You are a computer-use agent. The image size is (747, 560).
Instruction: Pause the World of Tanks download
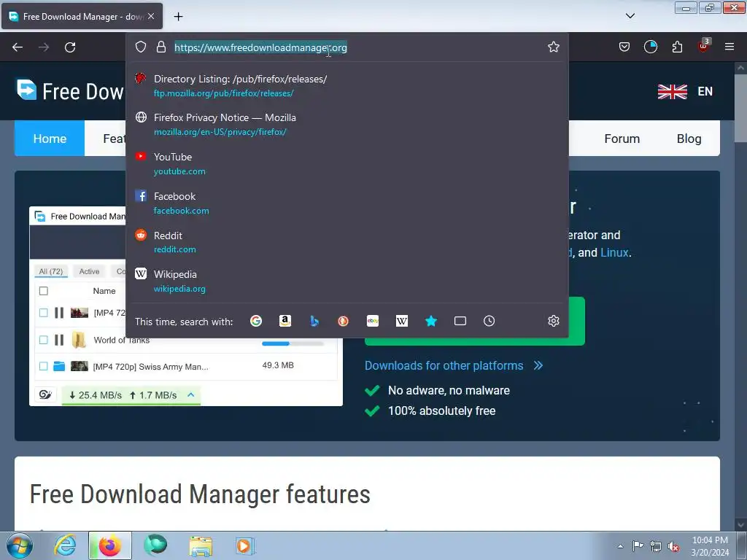59,340
